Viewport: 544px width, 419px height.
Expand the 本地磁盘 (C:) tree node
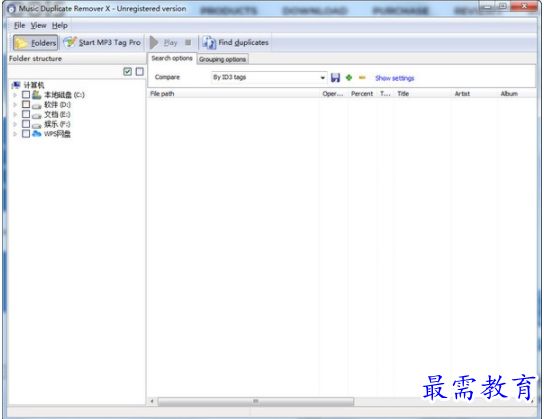coord(15,95)
